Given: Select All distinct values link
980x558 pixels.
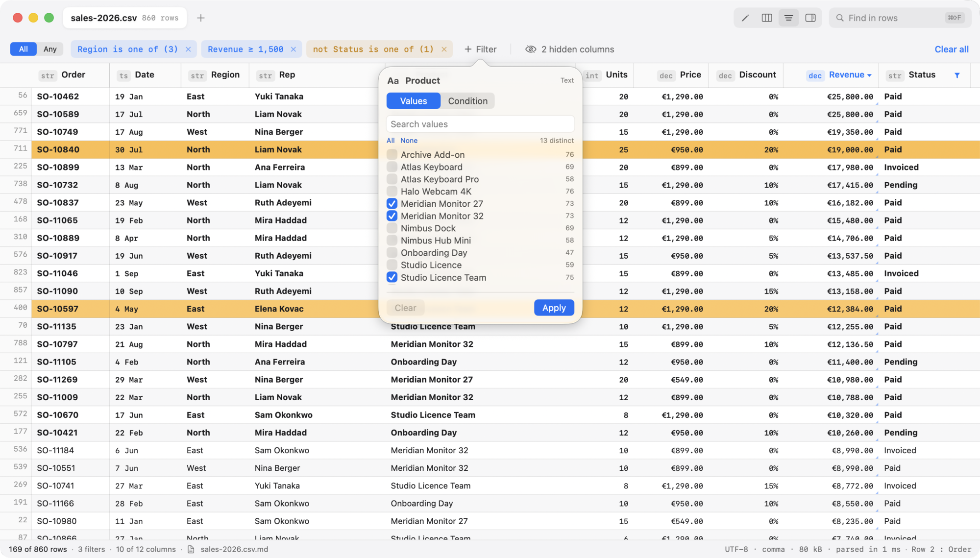Looking at the screenshot, I should click(391, 141).
